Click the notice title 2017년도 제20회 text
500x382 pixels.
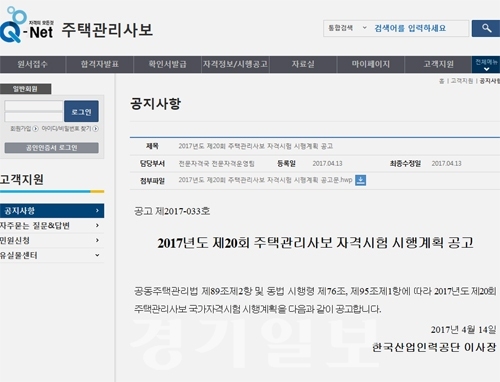click(256, 146)
